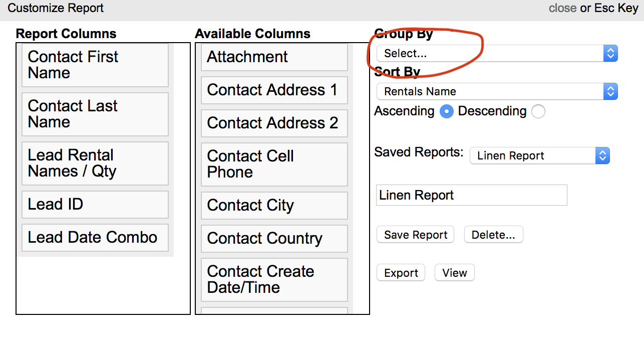
Task: Select the Lead ID report column
Action: click(95, 205)
